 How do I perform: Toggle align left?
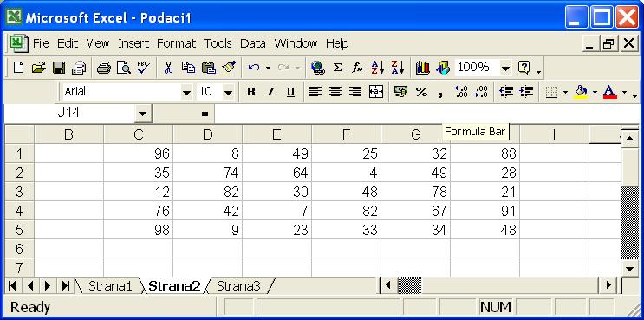point(315,92)
